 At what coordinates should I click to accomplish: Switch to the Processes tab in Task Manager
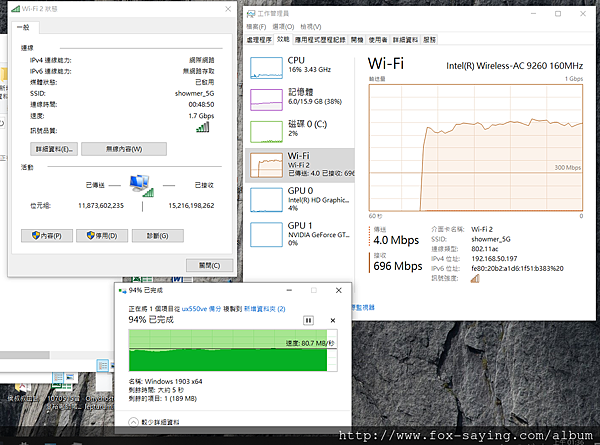point(259,40)
